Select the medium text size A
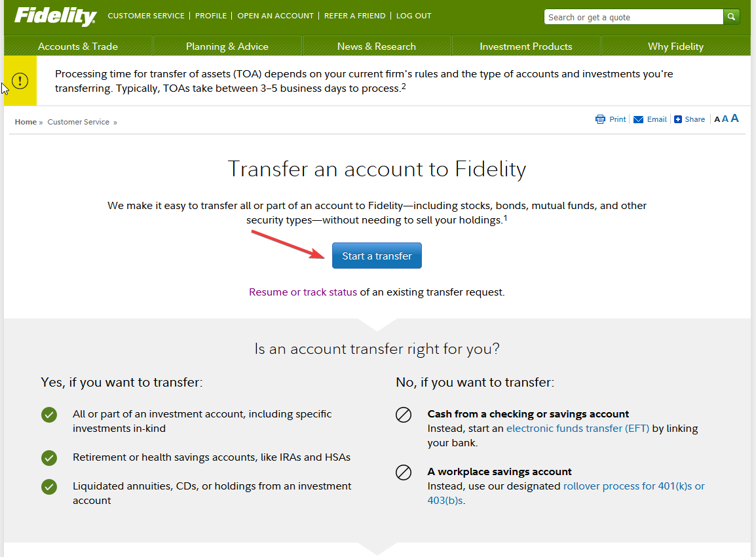This screenshot has width=756, height=557. click(x=725, y=119)
